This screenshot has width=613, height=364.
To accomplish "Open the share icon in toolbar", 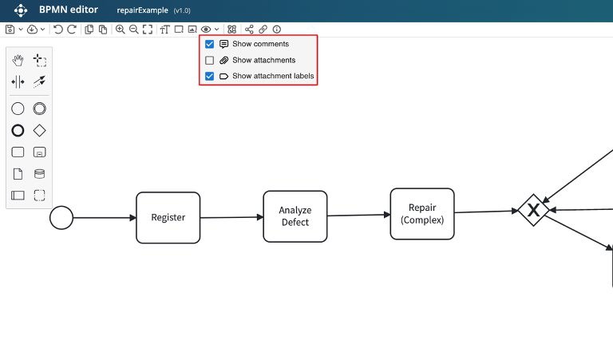I will (x=249, y=30).
